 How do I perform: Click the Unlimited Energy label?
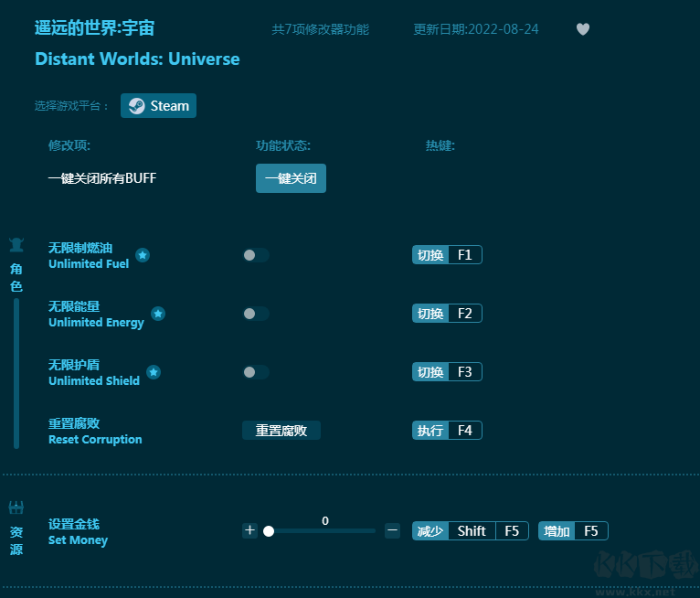click(97, 323)
